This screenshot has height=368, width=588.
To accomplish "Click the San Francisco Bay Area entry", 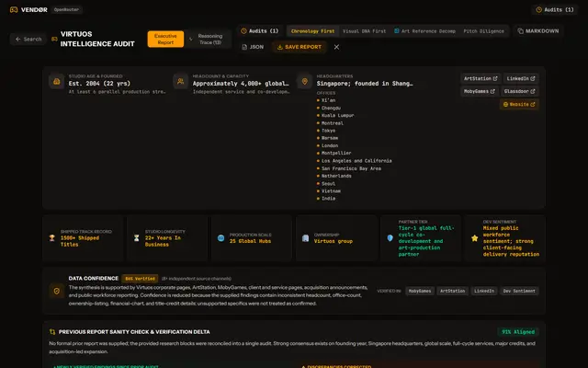I will (349, 168).
